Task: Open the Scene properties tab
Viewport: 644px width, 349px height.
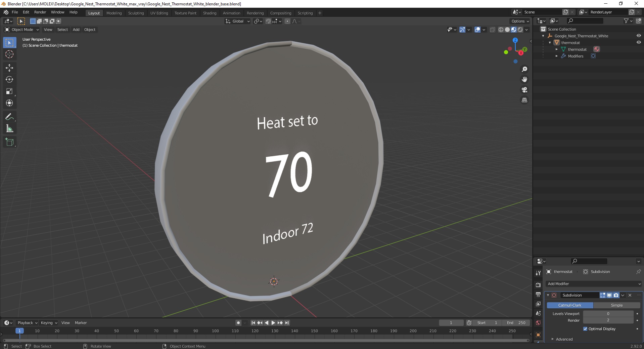Action: click(538, 313)
